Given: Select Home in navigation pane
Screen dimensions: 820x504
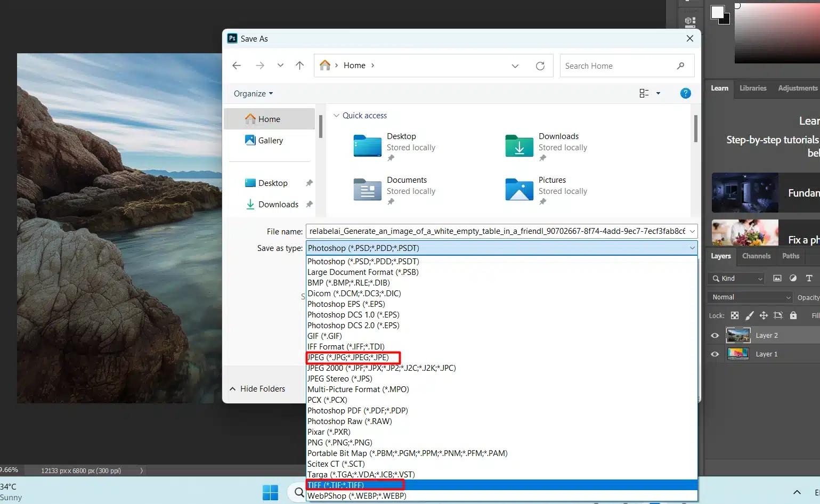Looking at the screenshot, I should [x=270, y=119].
